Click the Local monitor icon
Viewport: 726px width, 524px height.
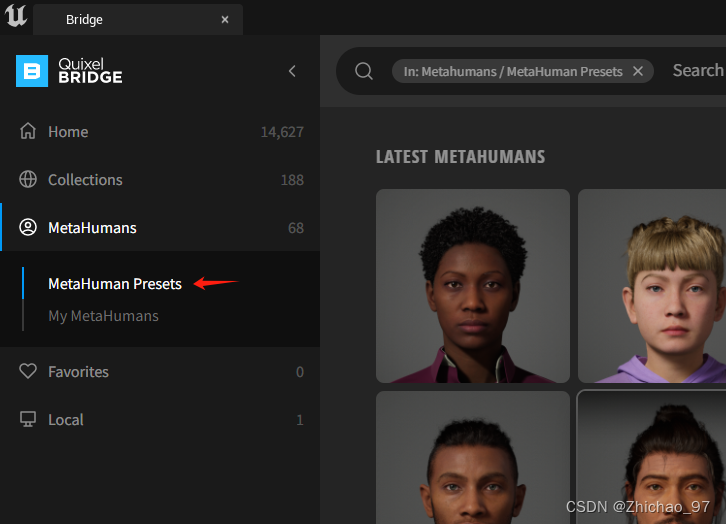click(x=28, y=419)
